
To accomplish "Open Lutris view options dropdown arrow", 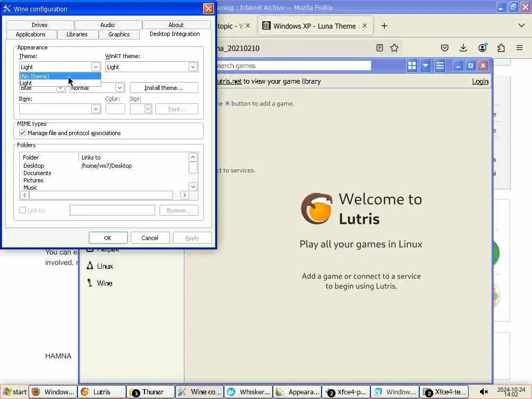I will coord(425,65).
